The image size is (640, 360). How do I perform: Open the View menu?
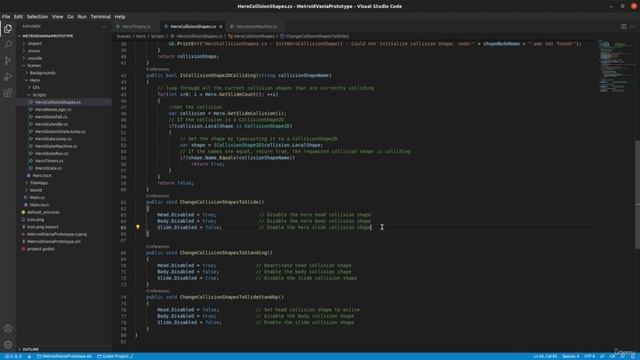point(58,17)
